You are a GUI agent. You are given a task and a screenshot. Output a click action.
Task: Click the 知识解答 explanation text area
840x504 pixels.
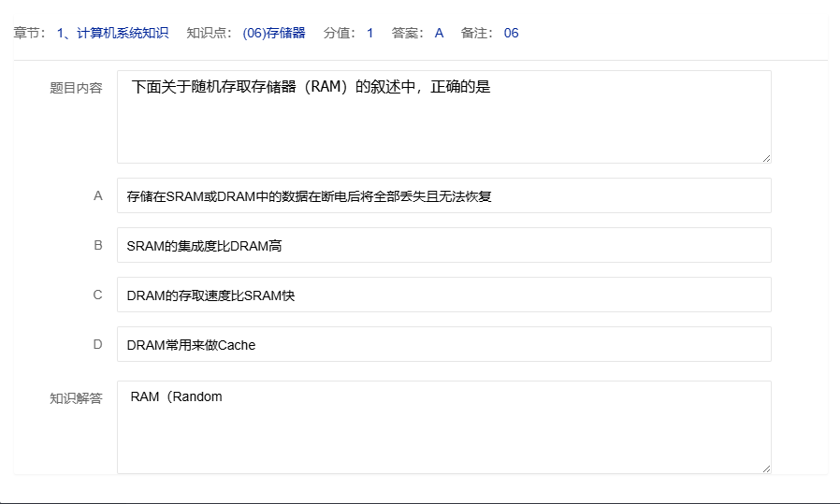tap(443, 427)
